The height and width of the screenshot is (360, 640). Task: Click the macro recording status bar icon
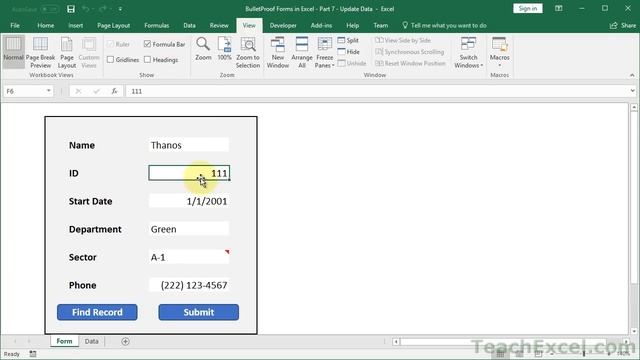point(33,354)
